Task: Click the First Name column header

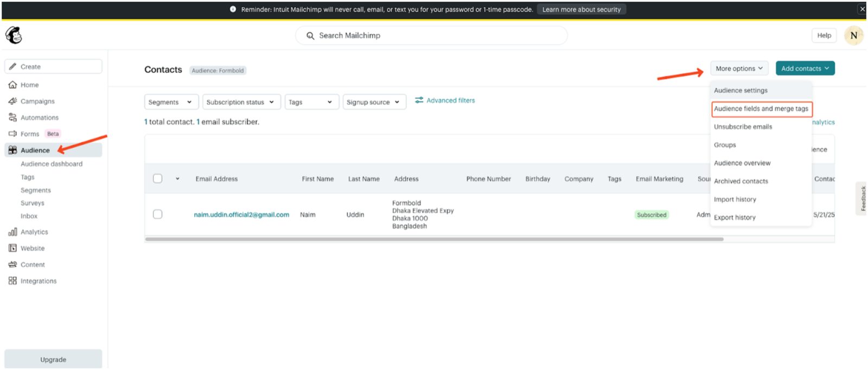Action: tap(318, 178)
